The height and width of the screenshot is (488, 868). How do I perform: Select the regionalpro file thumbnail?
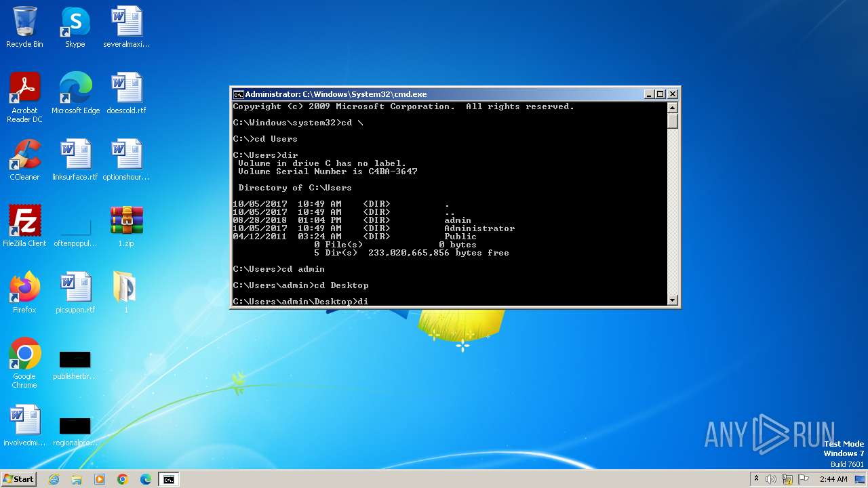[75, 431]
